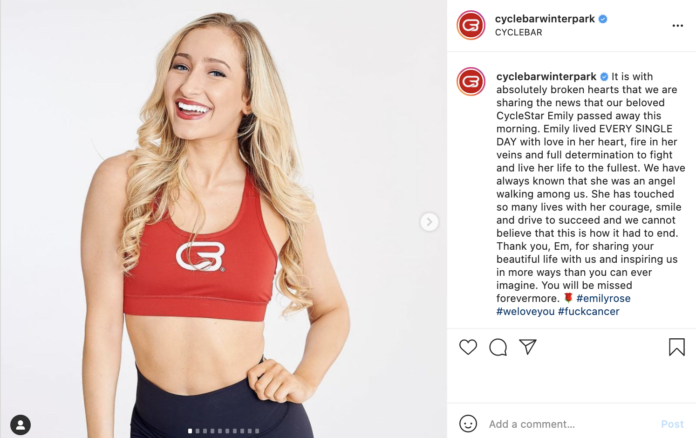Select the main post photo
Viewport: 696px width, 438px height.
tap(223, 219)
